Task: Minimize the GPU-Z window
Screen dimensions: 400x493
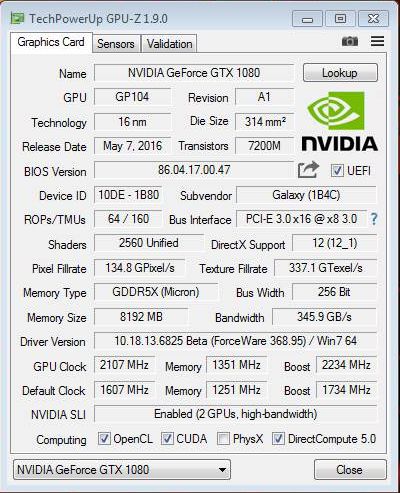Action: click(307, 18)
